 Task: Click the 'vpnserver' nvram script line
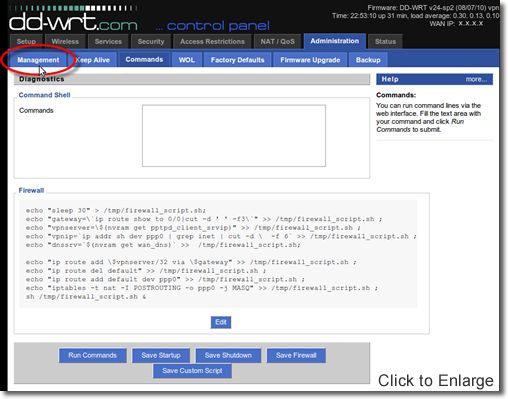coord(193,228)
